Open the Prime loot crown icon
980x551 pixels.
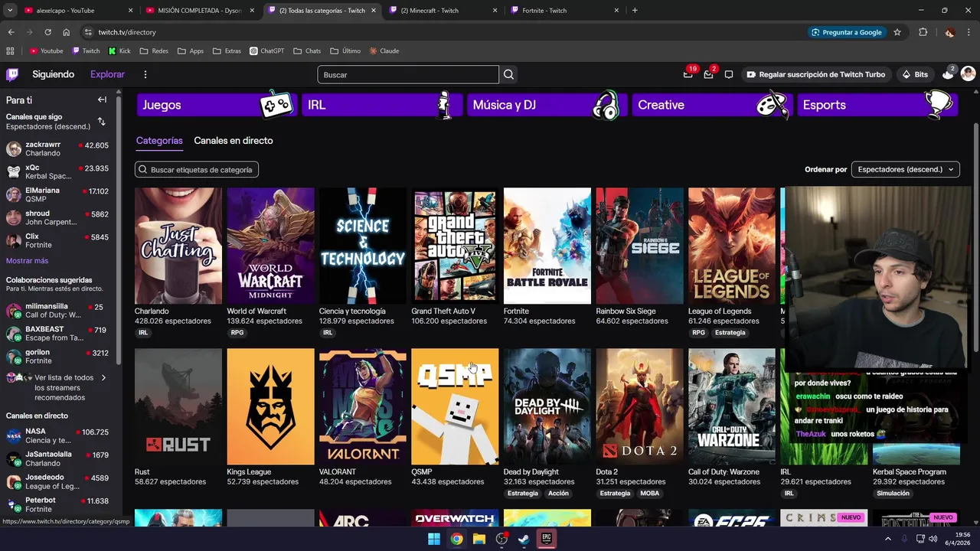pos(688,74)
